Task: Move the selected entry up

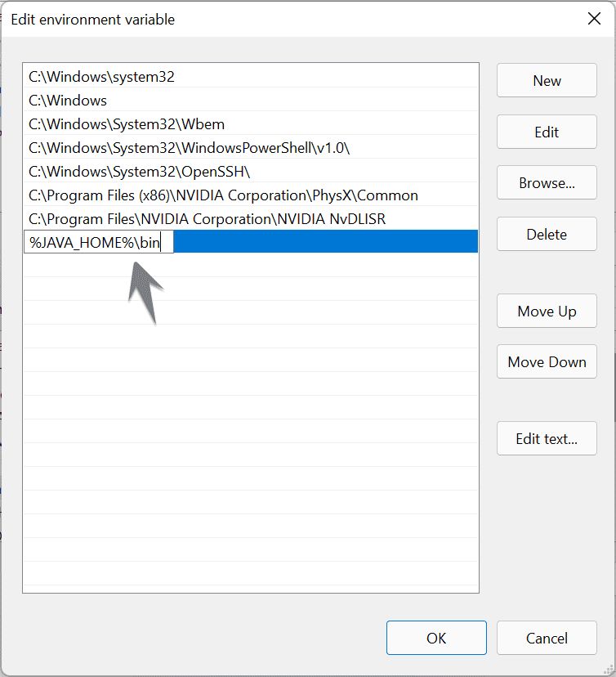Action: point(547,311)
